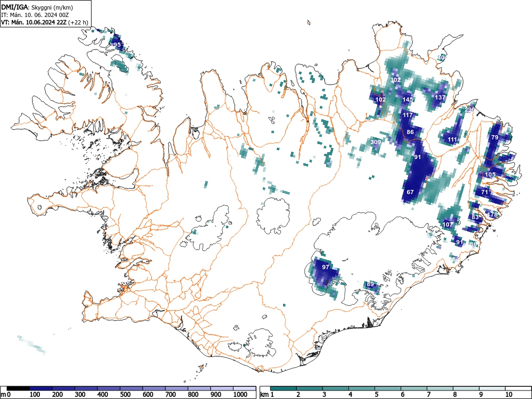Click the visibility value 137 on the map

pos(440,97)
